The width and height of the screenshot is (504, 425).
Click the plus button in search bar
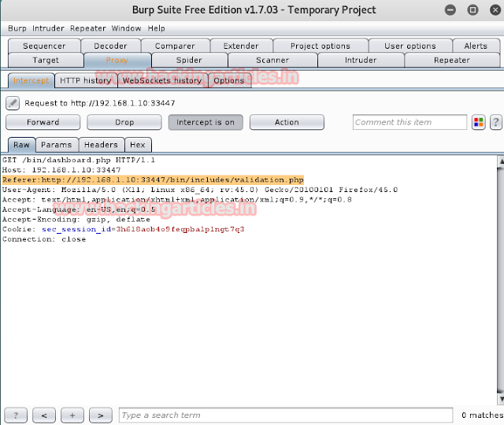72,416
